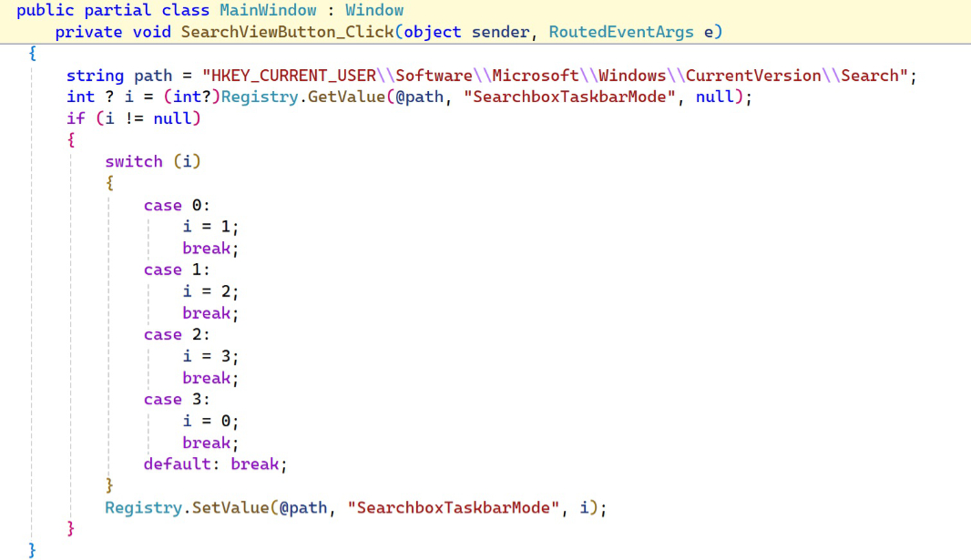The height and width of the screenshot is (560, 971).
Task: Click the i = 1; assignment line
Action: (x=210, y=227)
